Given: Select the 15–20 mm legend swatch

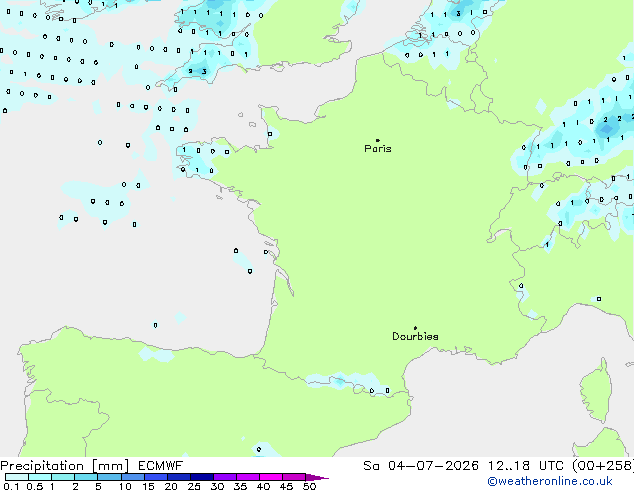Looking at the screenshot, I should (155, 477).
